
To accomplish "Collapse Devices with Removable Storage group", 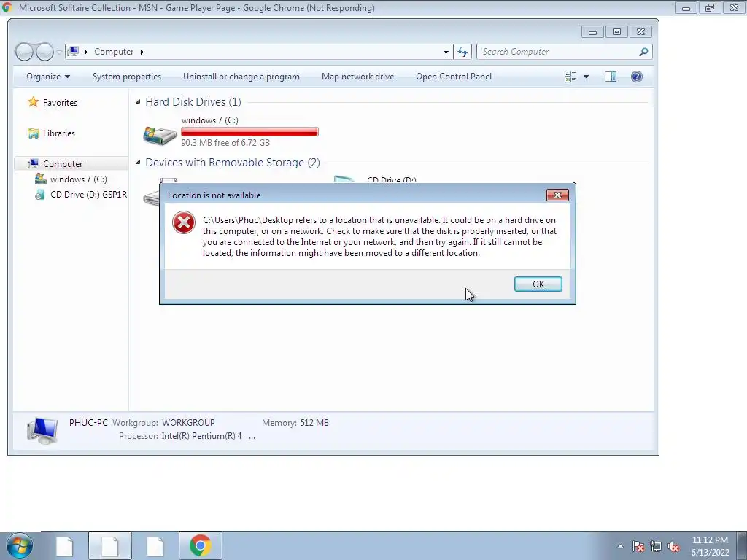I will coord(138,163).
